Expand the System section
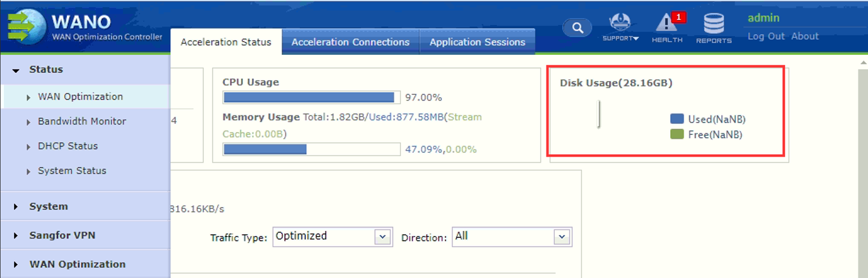868x278 pixels. pos(48,206)
